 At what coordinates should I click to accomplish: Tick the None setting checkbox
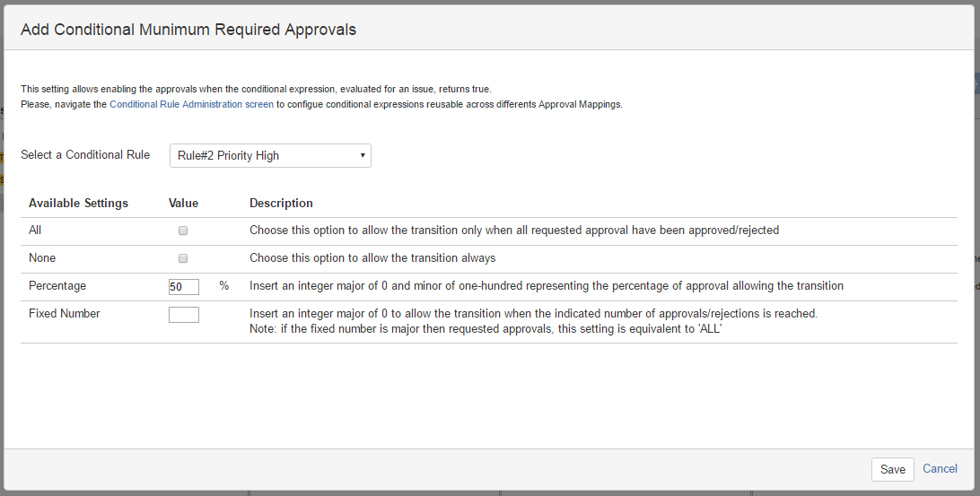point(183,258)
